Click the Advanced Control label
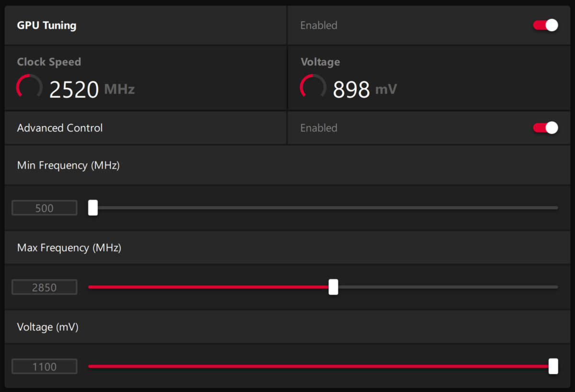Viewport: 575px width, 392px height. pos(60,128)
